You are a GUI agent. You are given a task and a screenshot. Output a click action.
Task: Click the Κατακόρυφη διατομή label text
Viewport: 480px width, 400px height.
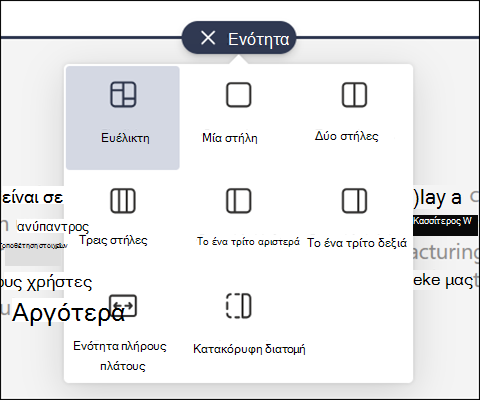point(249,349)
